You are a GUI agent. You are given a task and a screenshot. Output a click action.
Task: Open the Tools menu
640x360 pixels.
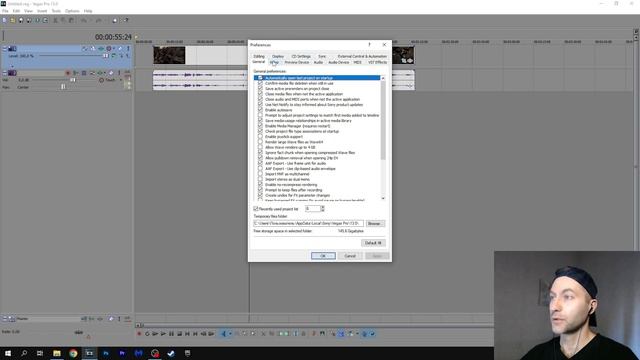pos(56,11)
